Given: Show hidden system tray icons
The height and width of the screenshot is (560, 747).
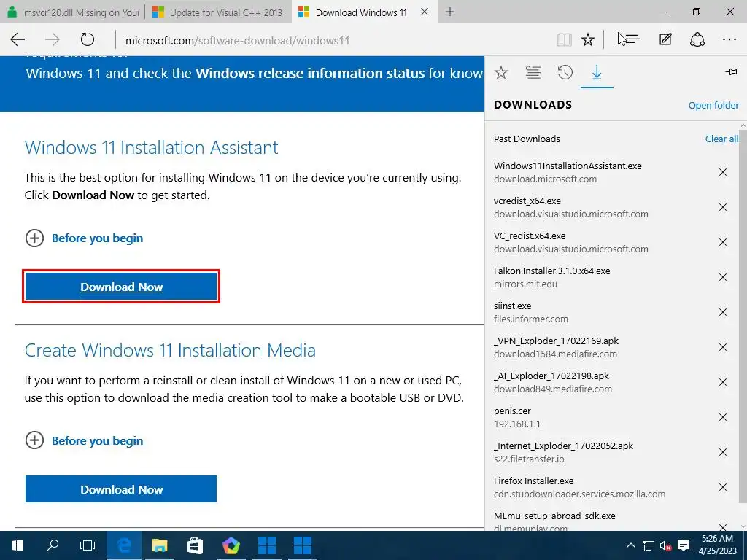Looking at the screenshot, I should click(x=630, y=545).
